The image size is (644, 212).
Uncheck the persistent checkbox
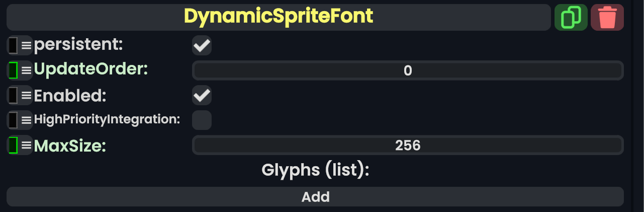202,46
